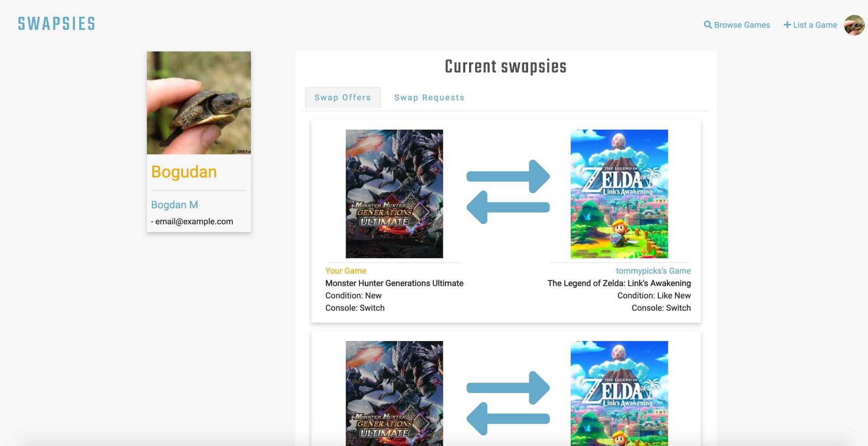This screenshot has width=868, height=446.
Task: Open tommypicks's Game profile link
Action: click(653, 271)
